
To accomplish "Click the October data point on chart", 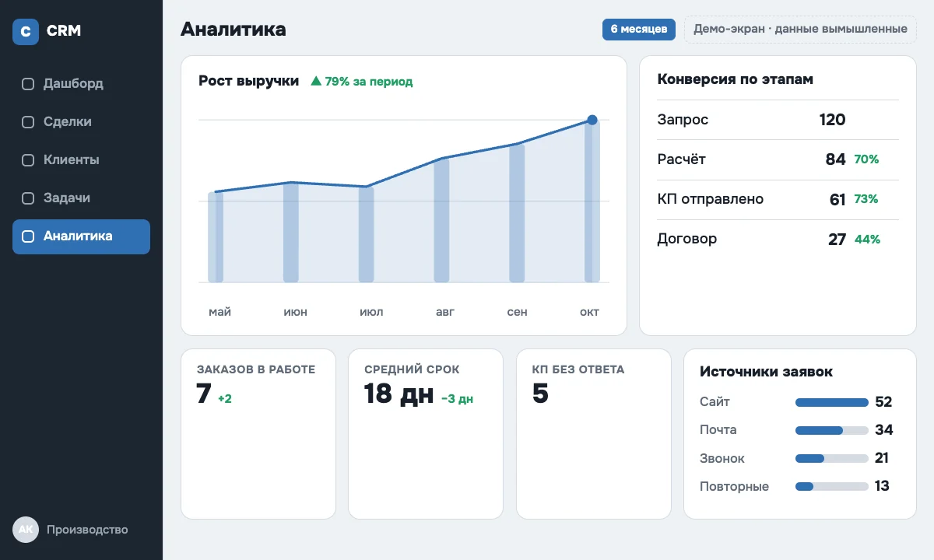I will click(x=592, y=120).
